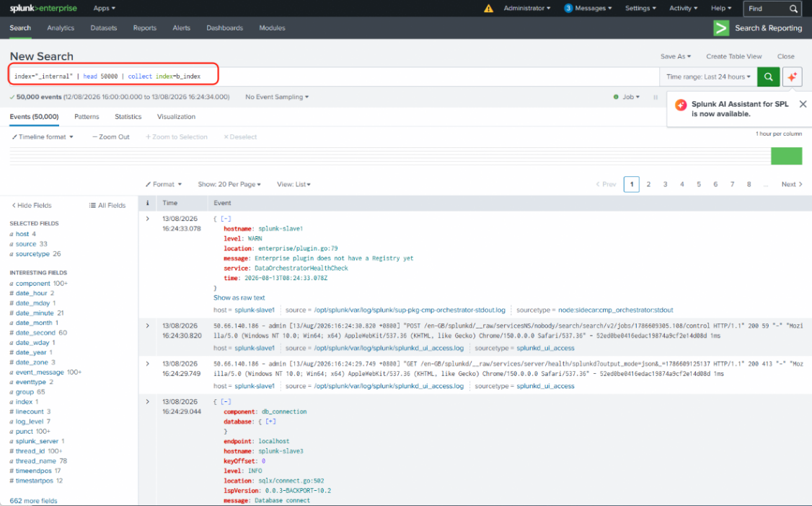Image resolution: width=812 pixels, height=506 pixels.
Task: Click Zoom Out on the timeline
Action: click(x=111, y=137)
